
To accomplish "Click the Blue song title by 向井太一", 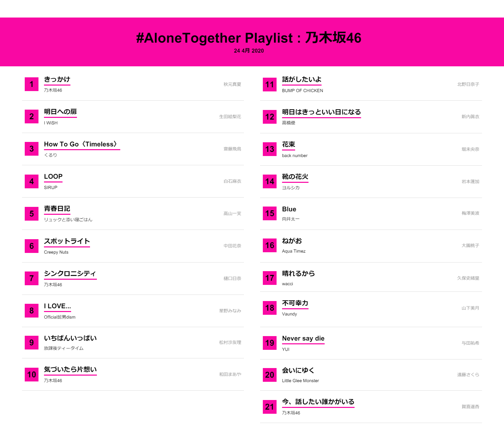I will [x=289, y=209].
